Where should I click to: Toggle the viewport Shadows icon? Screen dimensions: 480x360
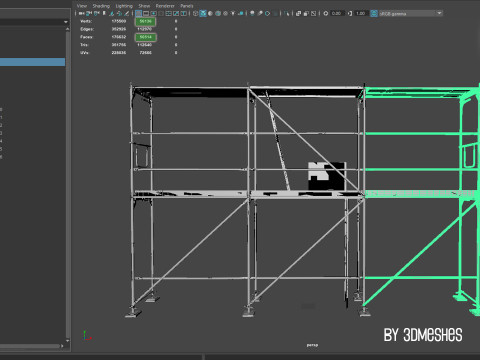(x=240, y=13)
